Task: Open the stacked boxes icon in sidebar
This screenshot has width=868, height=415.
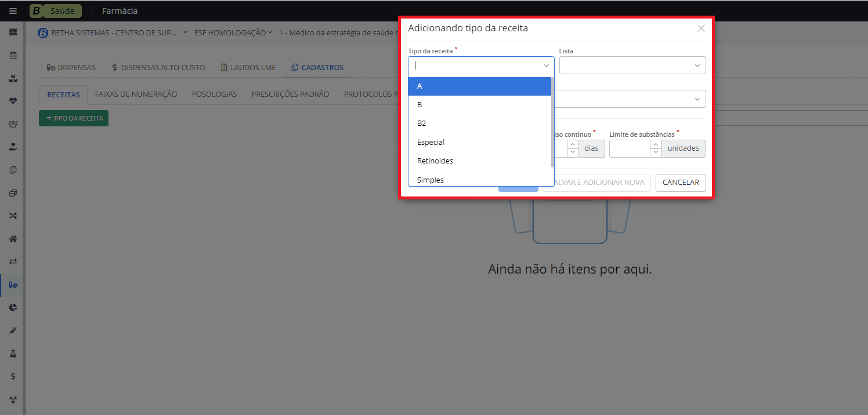Action: [13, 79]
